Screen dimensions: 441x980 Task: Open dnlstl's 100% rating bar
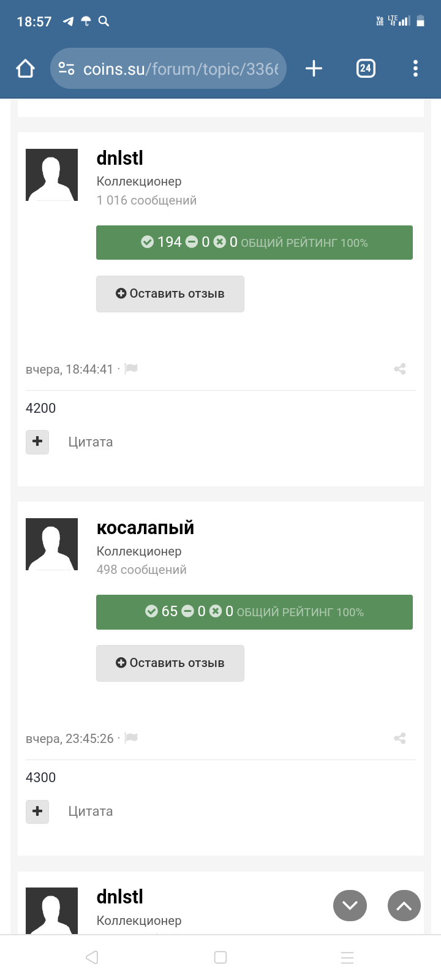pos(254,243)
